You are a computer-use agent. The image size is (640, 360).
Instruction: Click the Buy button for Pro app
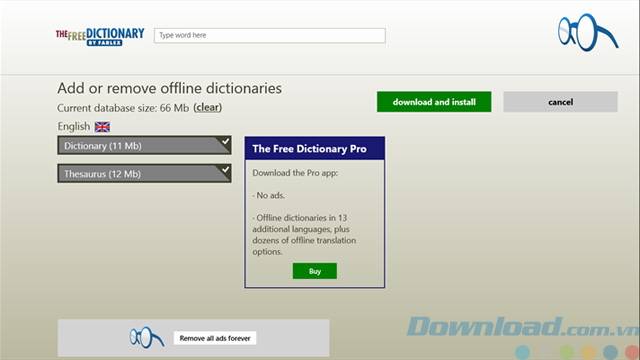click(x=315, y=271)
